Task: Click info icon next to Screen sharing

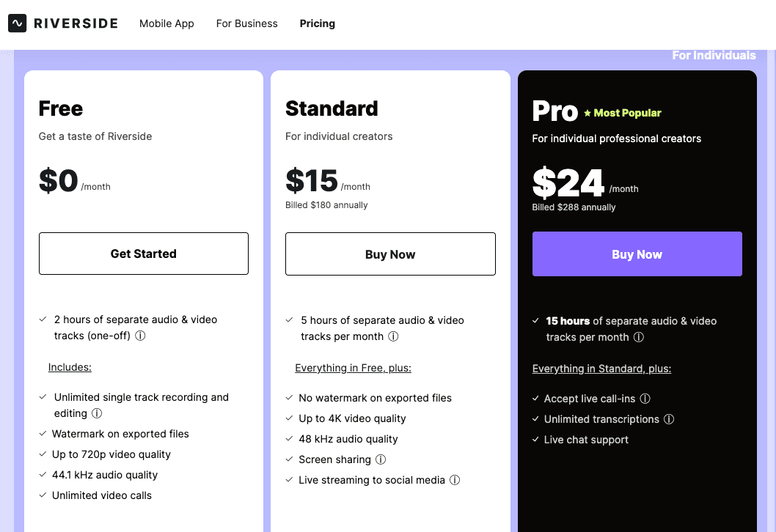Action: [381, 459]
